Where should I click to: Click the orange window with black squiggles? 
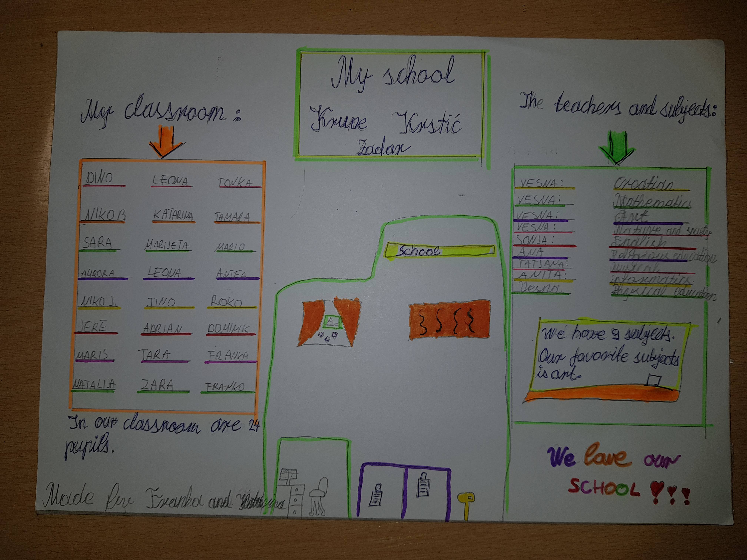click(x=449, y=320)
